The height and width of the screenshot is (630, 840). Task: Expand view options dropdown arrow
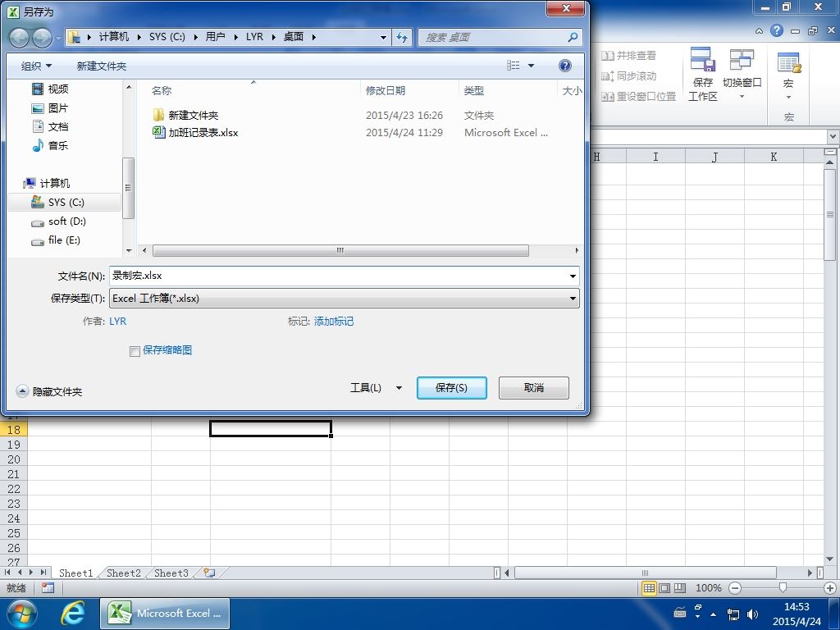click(531, 66)
